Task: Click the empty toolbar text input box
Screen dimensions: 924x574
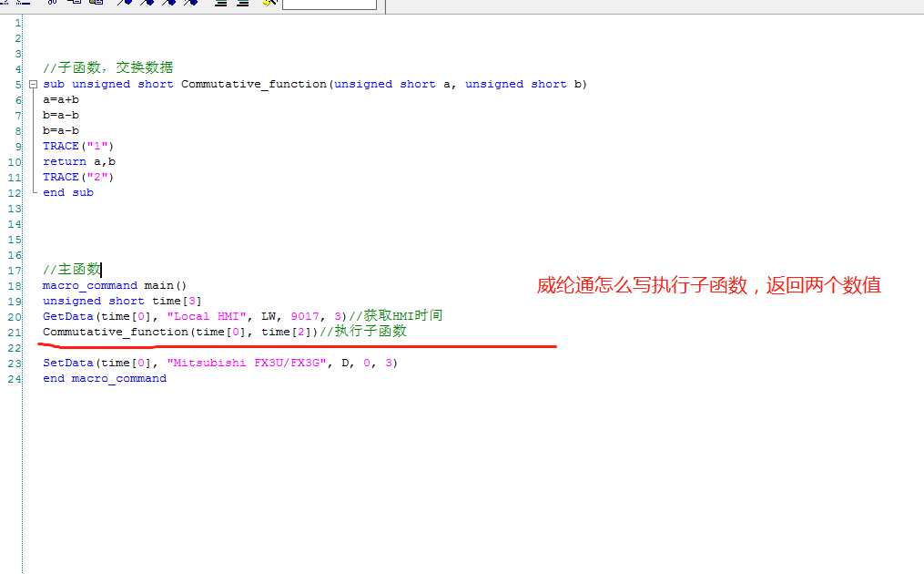Action: (329, 4)
